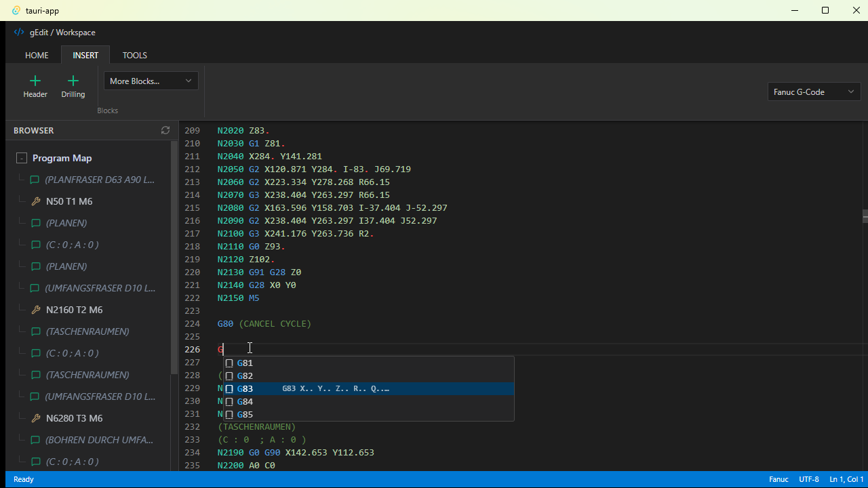Select the INSERT tab

85,55
